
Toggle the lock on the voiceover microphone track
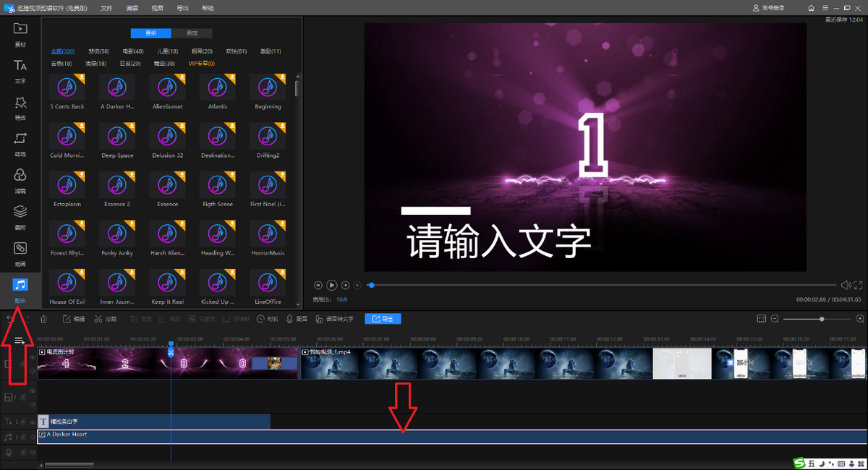pos(22,452)
